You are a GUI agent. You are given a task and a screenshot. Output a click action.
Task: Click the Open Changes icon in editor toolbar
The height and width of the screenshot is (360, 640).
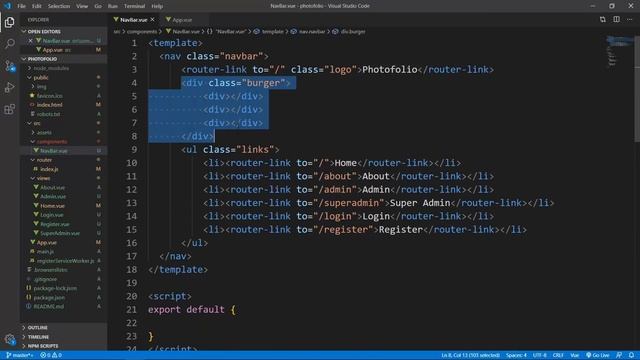coord(602,20)
